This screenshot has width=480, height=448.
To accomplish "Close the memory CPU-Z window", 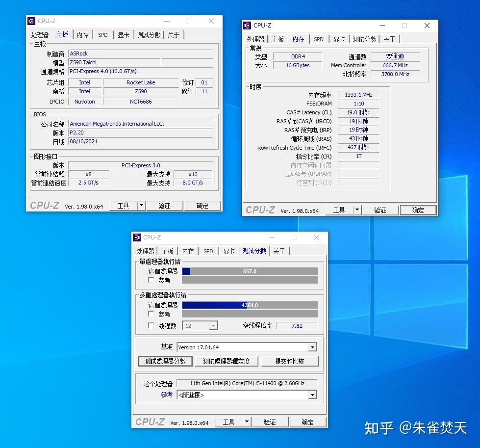I will pos(427,26).
